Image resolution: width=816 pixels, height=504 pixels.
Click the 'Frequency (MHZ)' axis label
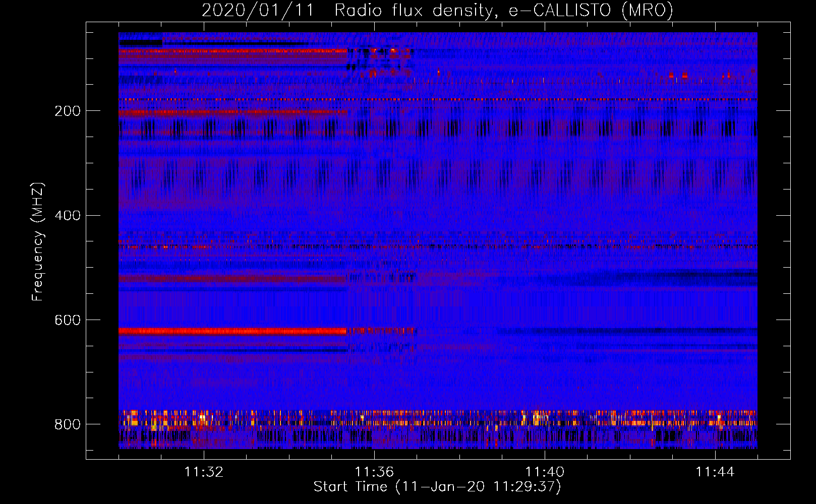pos(37,241)
